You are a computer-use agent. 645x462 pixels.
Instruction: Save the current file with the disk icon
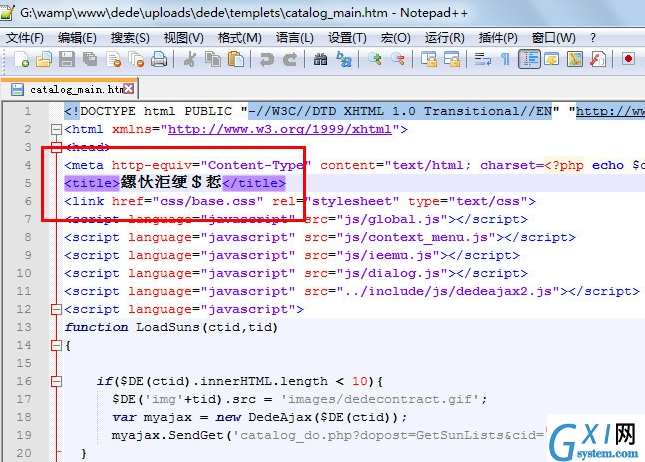67,59
